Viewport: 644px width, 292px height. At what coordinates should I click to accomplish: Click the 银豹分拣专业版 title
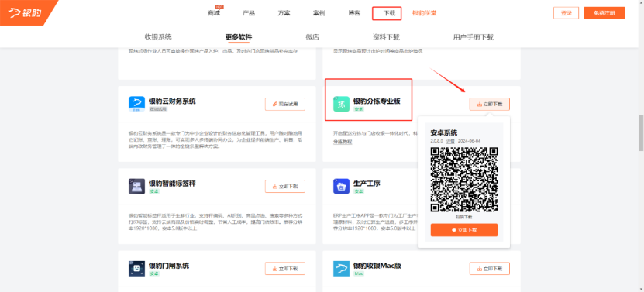pyautogui.click(x=377, y=101)
